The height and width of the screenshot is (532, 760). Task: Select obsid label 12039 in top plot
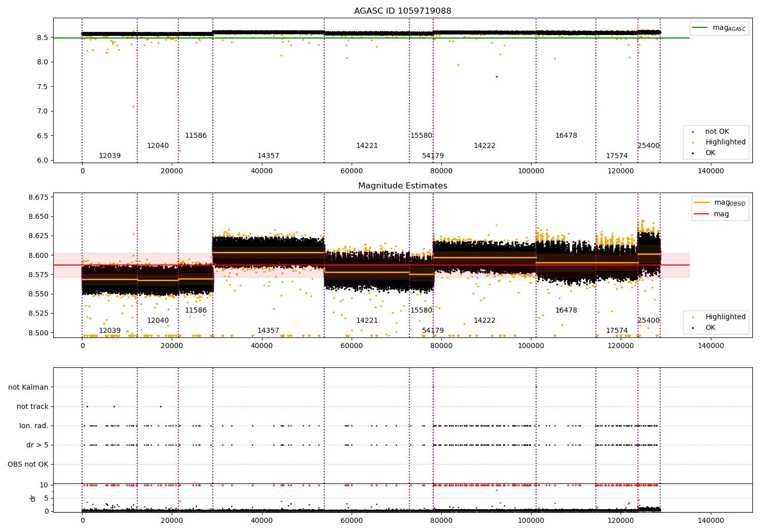coord(109,156)
